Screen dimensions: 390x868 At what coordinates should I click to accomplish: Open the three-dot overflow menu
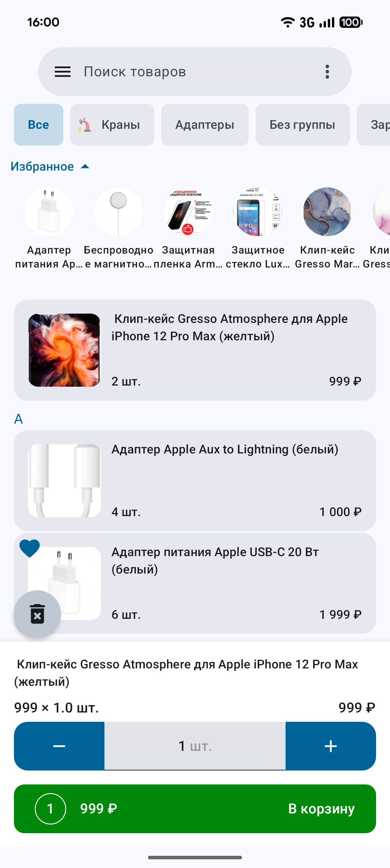coord(327,72)
